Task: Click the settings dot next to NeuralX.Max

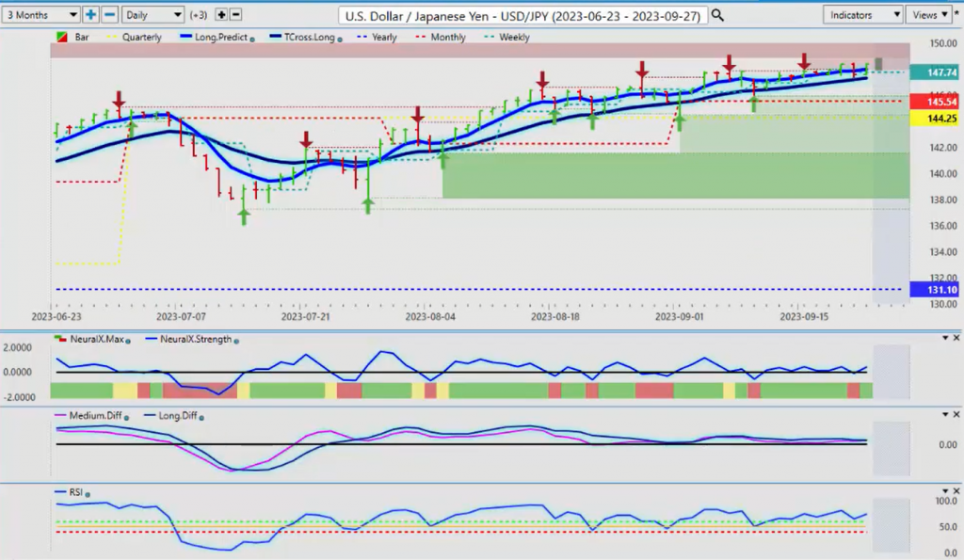Action: (128, 341)
